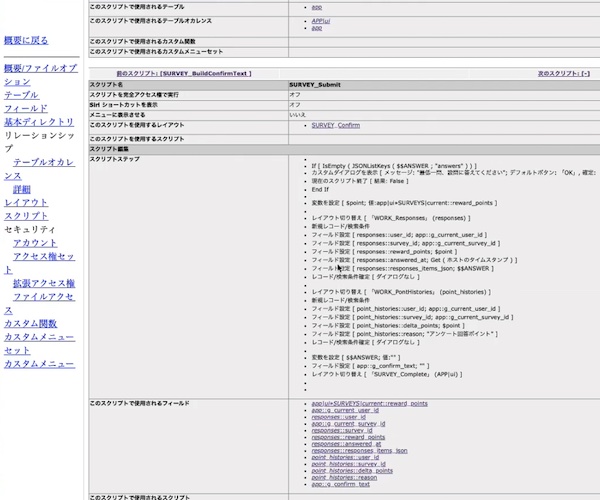This screenshot has width=600, height=500.
Task: Open カスタム関数 in the sidebar
Action: pyautogui.click(x=30, y=324)
